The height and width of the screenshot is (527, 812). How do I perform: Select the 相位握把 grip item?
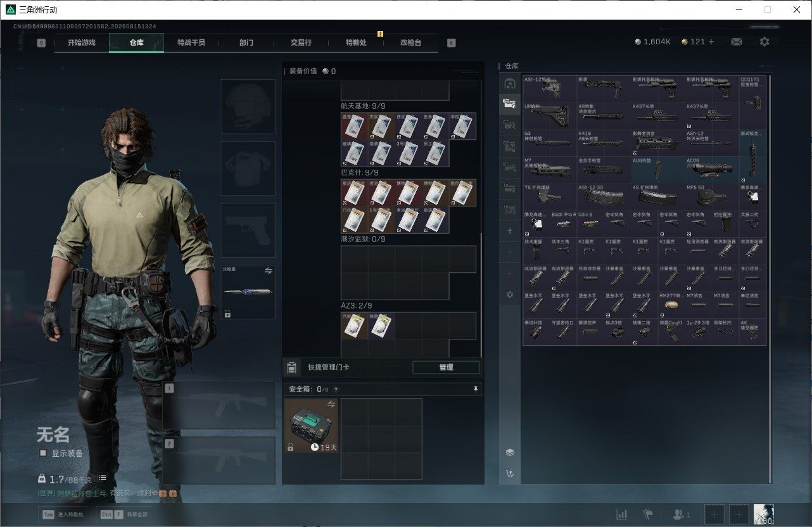(x=725, y=224)
